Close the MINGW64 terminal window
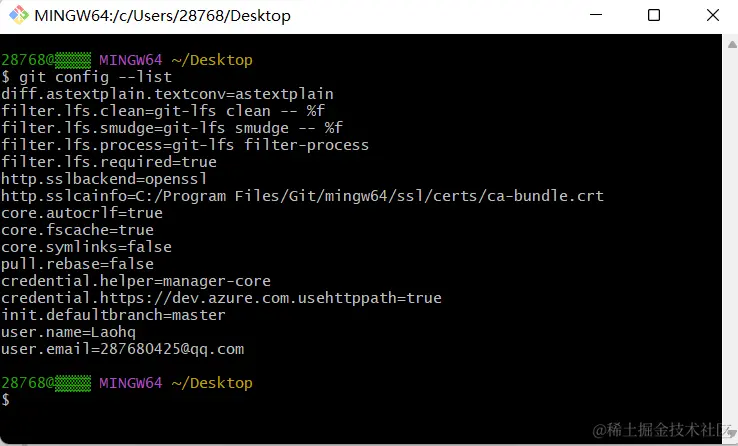The image size is (738, 446). coord(710,16)
